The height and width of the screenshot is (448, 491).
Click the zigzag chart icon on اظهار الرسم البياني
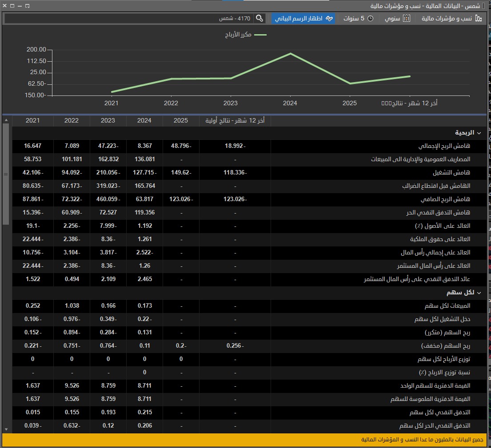(x=329, y=18)
